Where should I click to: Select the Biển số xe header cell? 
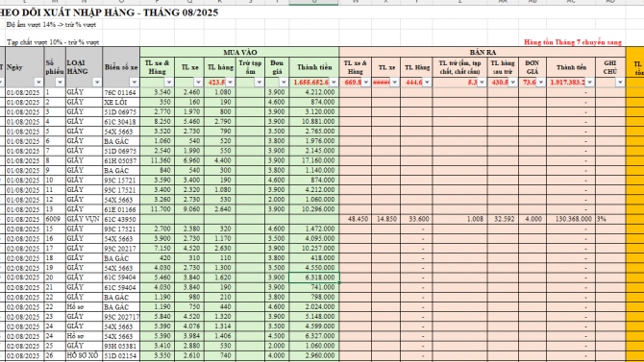pyautogui.click(x=121, y=67)
